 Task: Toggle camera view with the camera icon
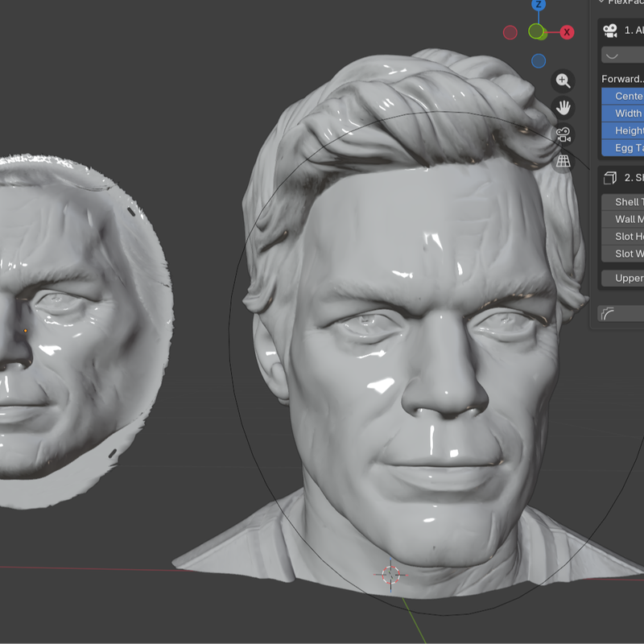563,134
